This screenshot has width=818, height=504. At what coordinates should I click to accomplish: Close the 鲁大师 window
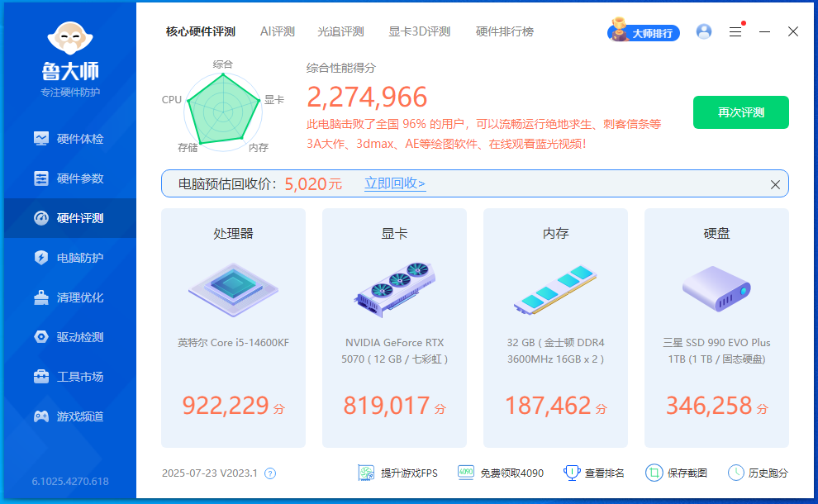(793, 32)
